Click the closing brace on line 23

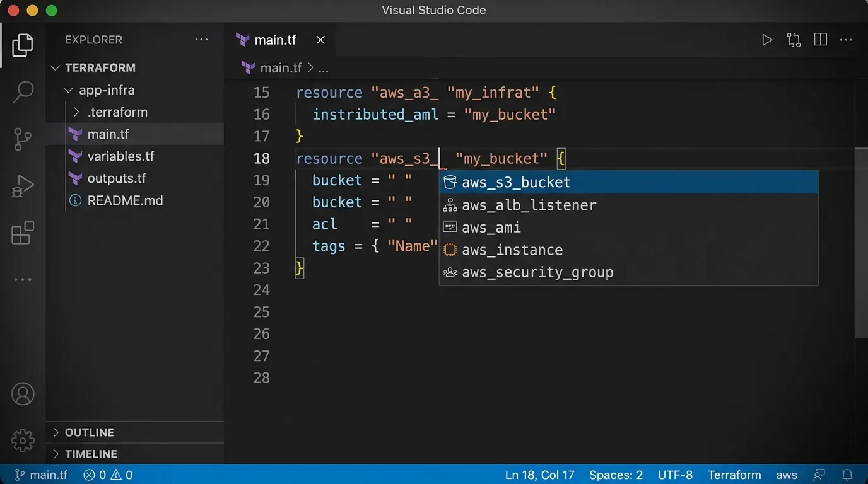pyautogui.click(x=300, y=268)
